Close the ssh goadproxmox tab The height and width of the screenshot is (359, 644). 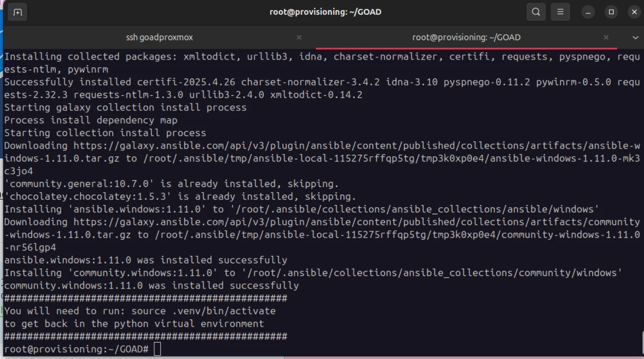[299, 37]
